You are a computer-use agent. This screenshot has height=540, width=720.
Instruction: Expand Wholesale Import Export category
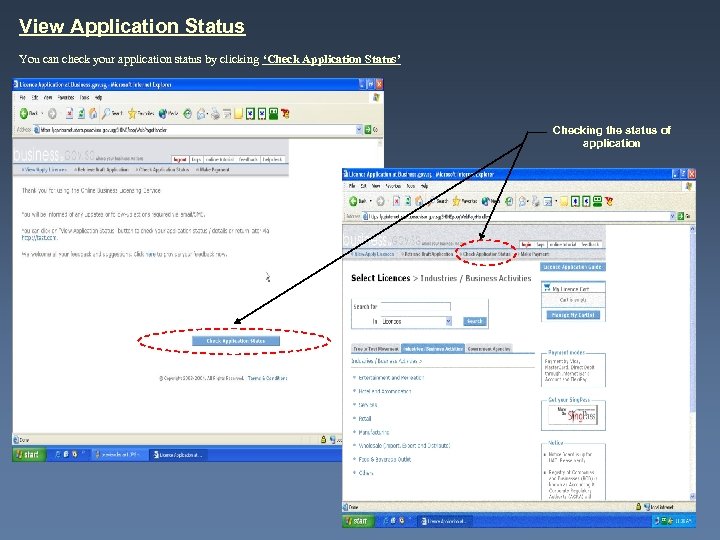(x=404, y=446)
